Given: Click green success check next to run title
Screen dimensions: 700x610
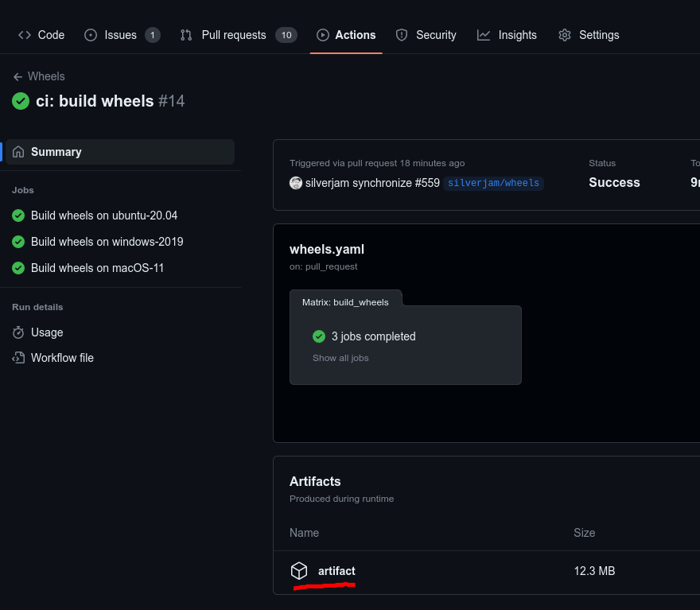Looking at the screenshot, I should click(x=21, y=101).
